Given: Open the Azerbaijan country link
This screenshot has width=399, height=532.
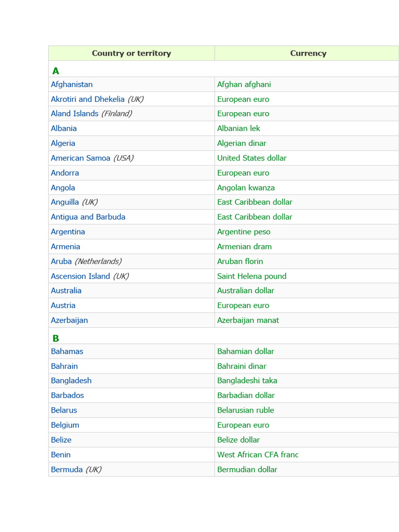Looking at the screenshot, I should tap(69, 321).
